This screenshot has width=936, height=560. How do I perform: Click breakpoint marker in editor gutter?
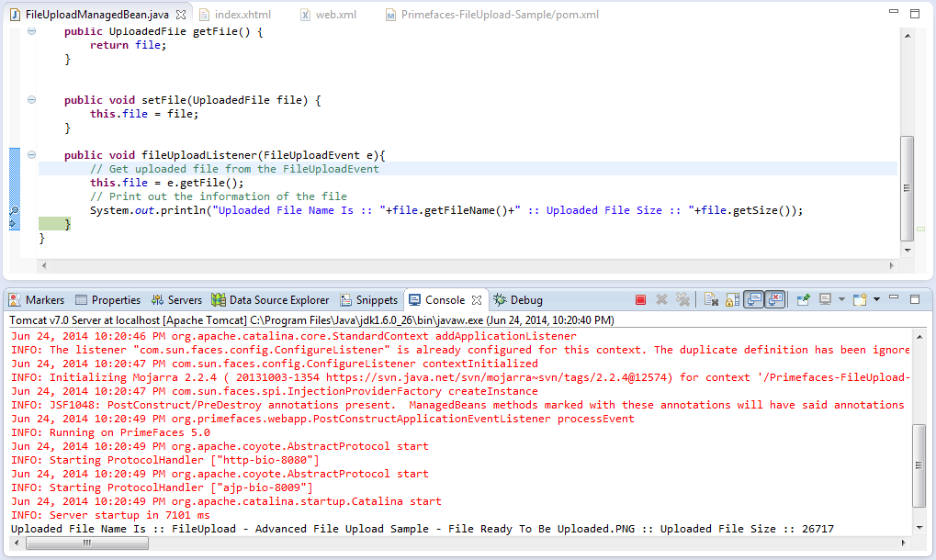click(x=14, y=211)
